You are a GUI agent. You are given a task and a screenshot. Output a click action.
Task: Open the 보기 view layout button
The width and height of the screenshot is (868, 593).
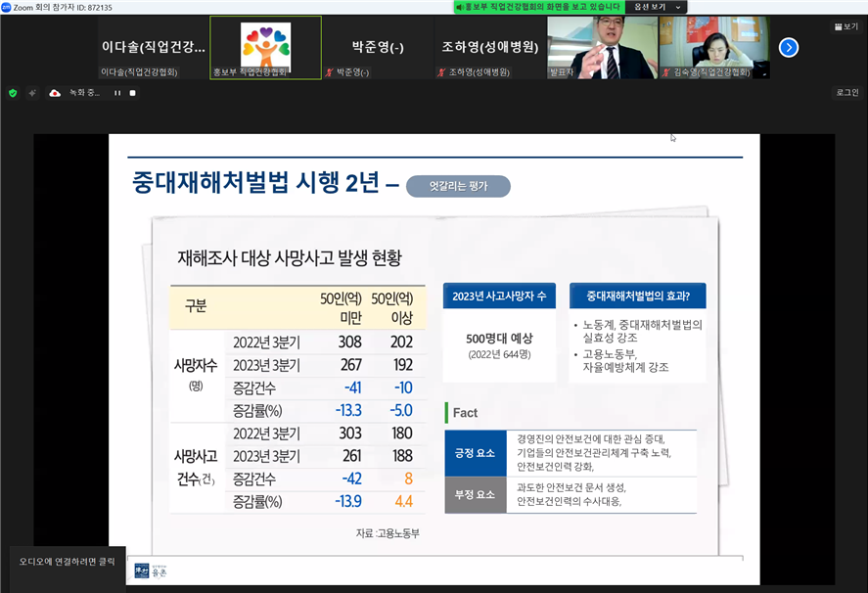[845, 26]
